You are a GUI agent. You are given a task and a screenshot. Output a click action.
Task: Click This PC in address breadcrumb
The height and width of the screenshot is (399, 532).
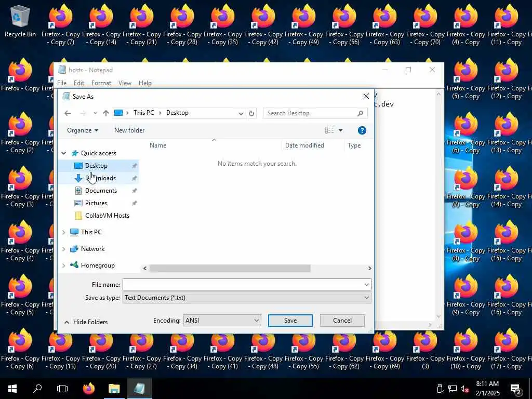click(x=143, y=113)
